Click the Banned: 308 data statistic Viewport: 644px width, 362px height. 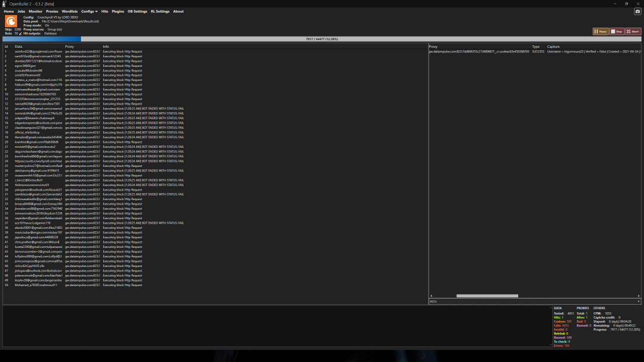(x=562, y=337)
